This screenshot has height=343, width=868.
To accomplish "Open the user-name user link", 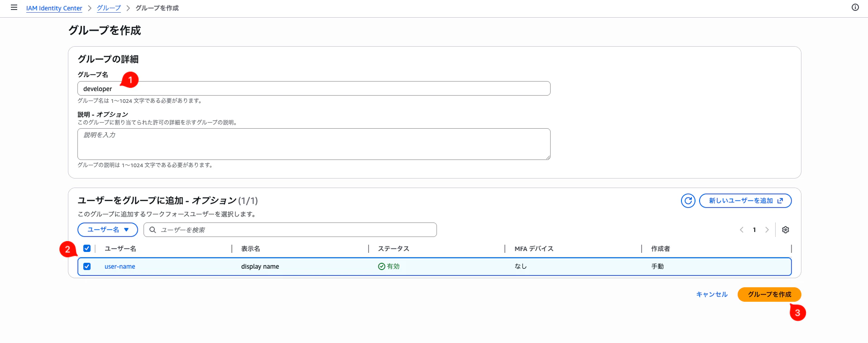I will [x=120, y=266].
